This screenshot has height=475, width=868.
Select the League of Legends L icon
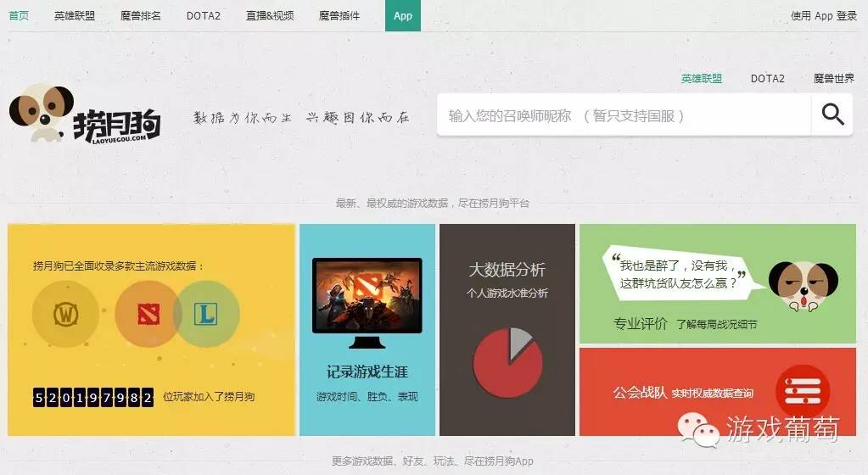click(206, 314)
